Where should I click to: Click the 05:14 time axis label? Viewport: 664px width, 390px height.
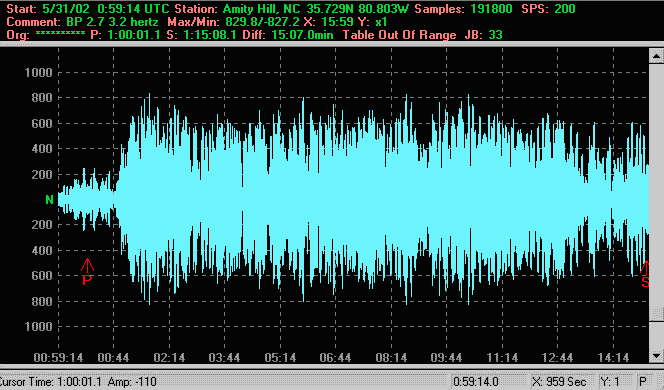(x=280, y=358)
